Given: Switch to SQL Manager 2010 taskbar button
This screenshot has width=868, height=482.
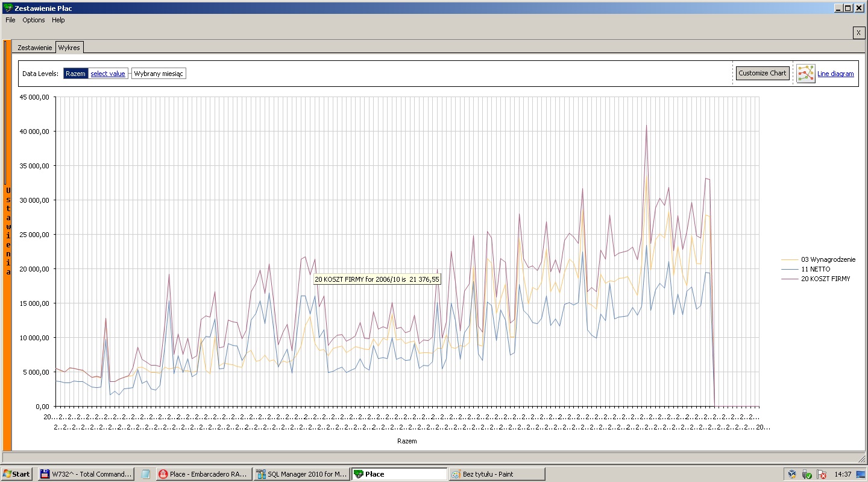Looking at the screenshot, I should pos(301,474).
